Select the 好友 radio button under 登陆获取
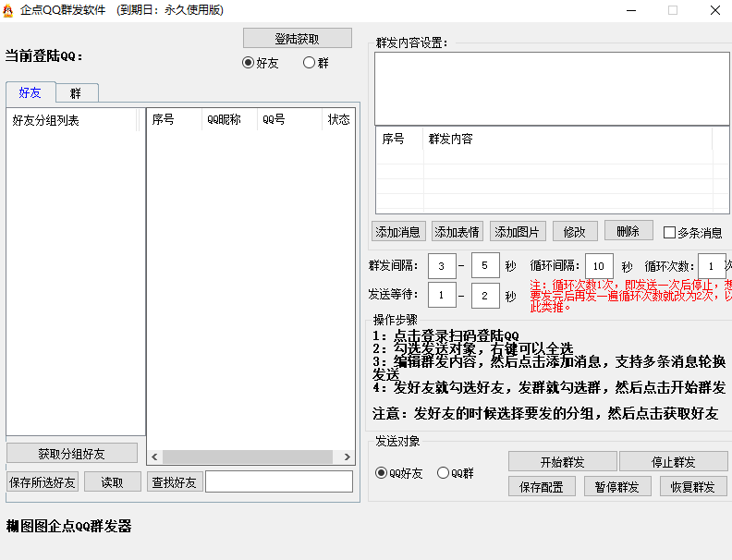This screenshot has height=560, width=732. 260,63
